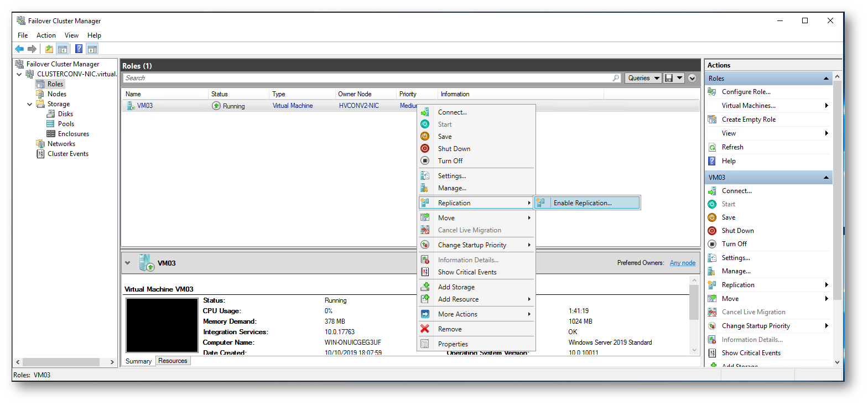868x405 pixels.
Task: Click the Properties icon in context menu
Action: tap(425, 344)
